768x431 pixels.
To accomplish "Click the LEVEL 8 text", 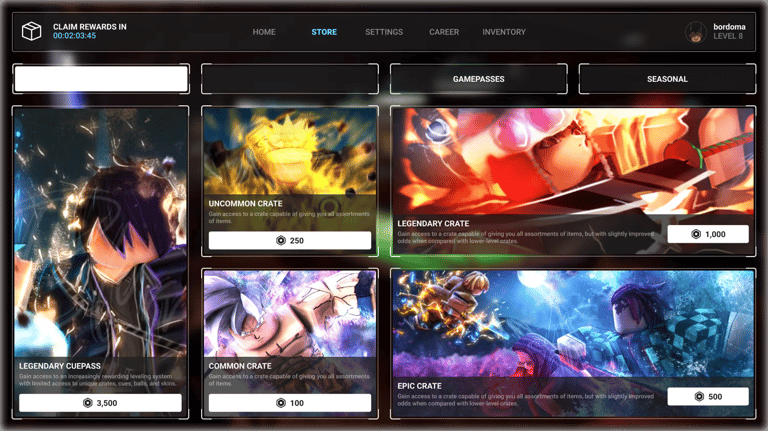I will tap(728, 36).
